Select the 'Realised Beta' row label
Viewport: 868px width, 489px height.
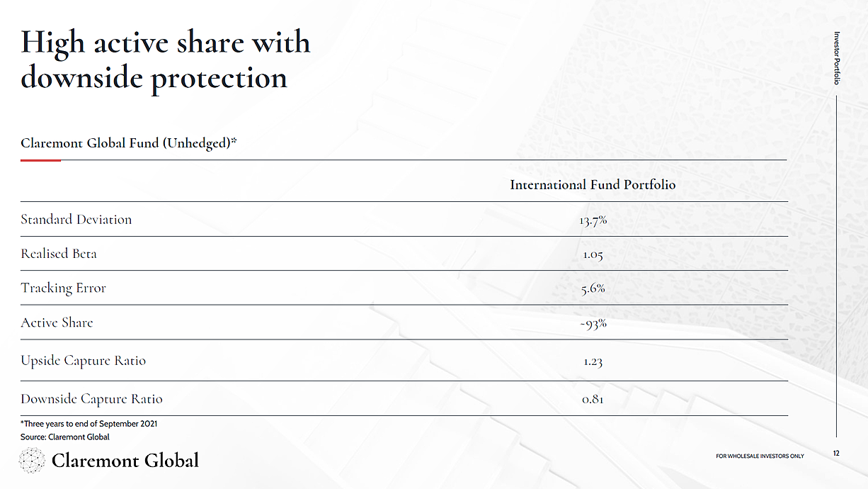click(x=59, y=254)
